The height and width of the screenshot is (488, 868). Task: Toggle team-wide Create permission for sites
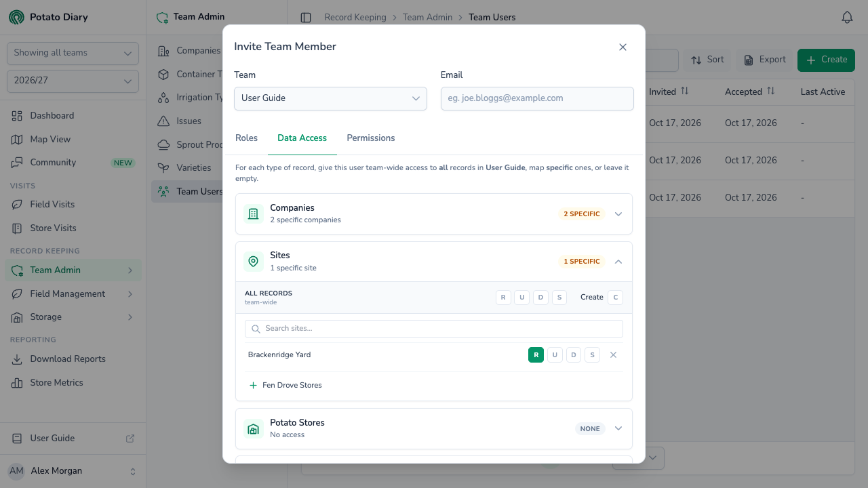[615, 298]
